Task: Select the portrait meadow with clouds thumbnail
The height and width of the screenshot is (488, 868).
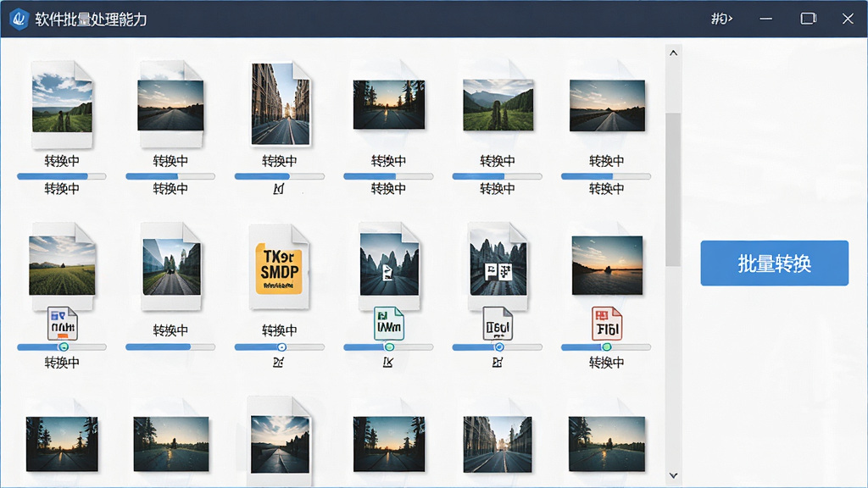Action: coord(62,104)
